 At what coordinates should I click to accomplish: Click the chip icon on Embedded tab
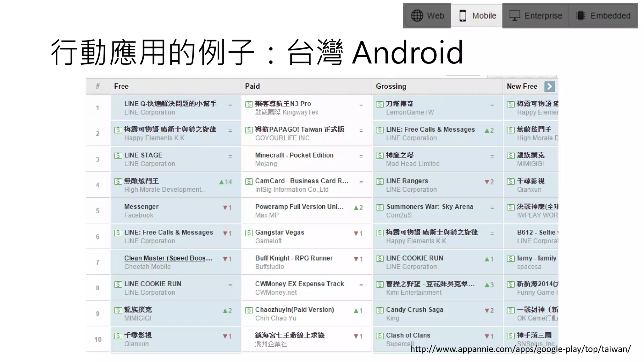tap(580, 16)
